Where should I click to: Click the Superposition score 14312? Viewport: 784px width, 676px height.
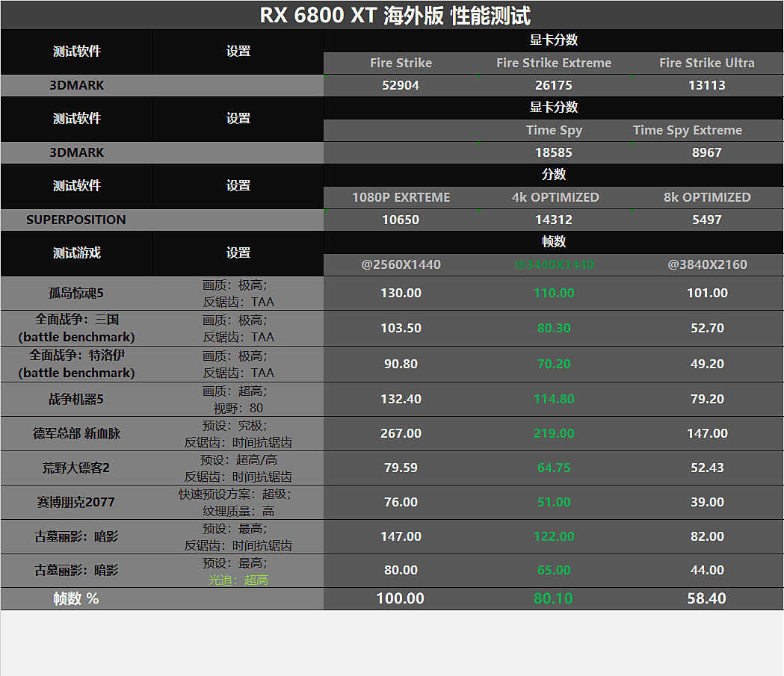[554, 220]
